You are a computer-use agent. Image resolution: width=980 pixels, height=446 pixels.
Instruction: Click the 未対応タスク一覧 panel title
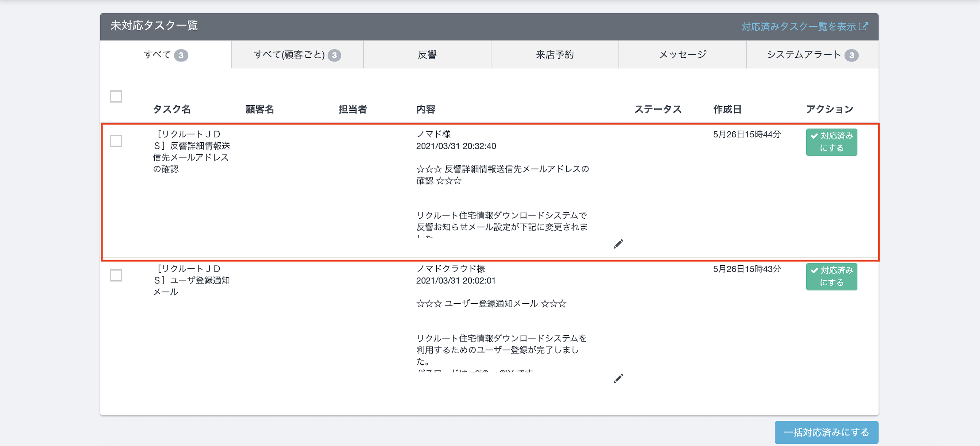(154, 26)
